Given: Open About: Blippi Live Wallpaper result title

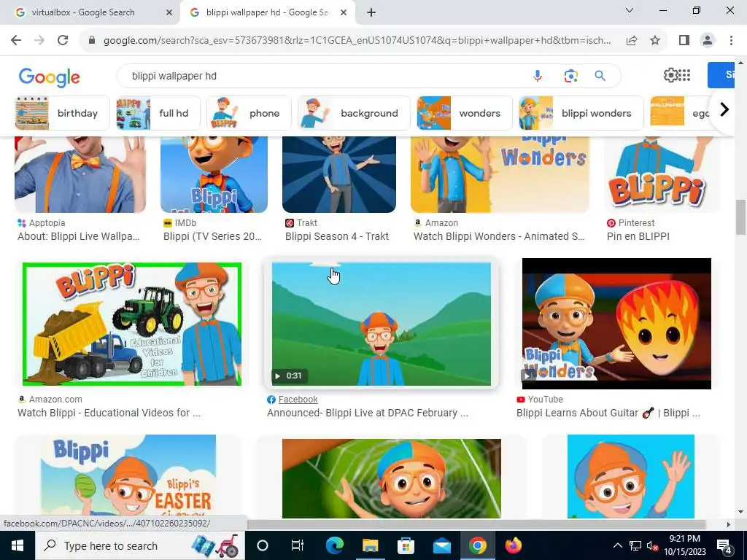Looking at the screenshot, I should coord(79,236).
